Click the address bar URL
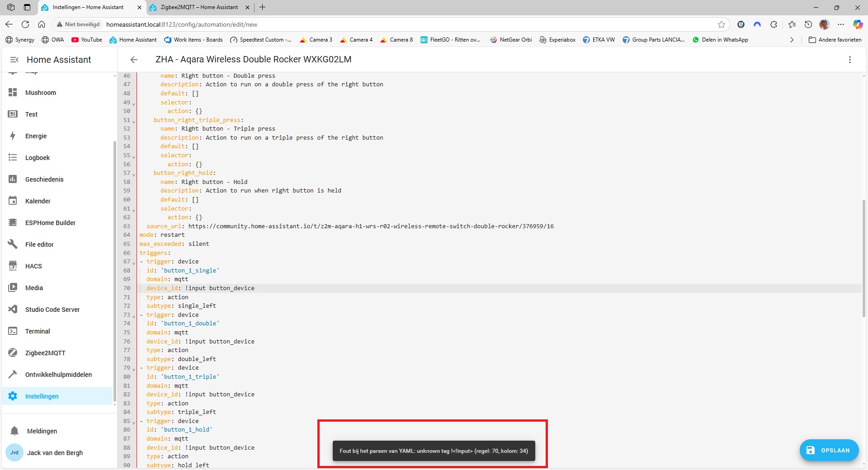Screen dimensions: 868x470 pos(182,24)
